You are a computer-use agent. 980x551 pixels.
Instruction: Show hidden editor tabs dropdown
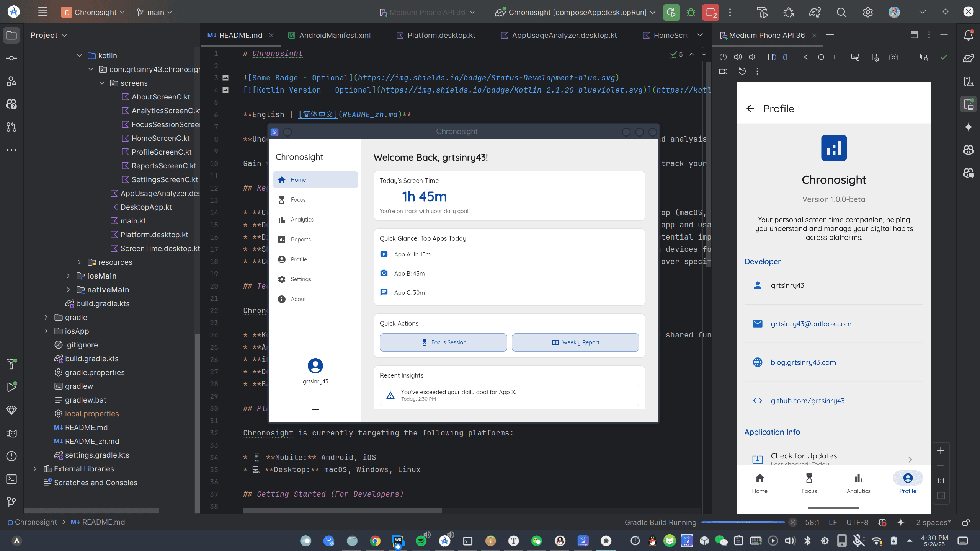click(x=700, y=35)
